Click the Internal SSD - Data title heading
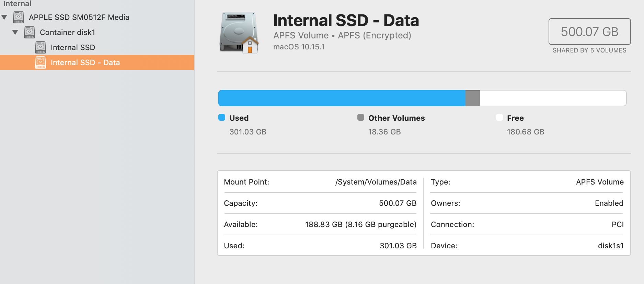This screenshot has height=284, width=644. (346, 21)
